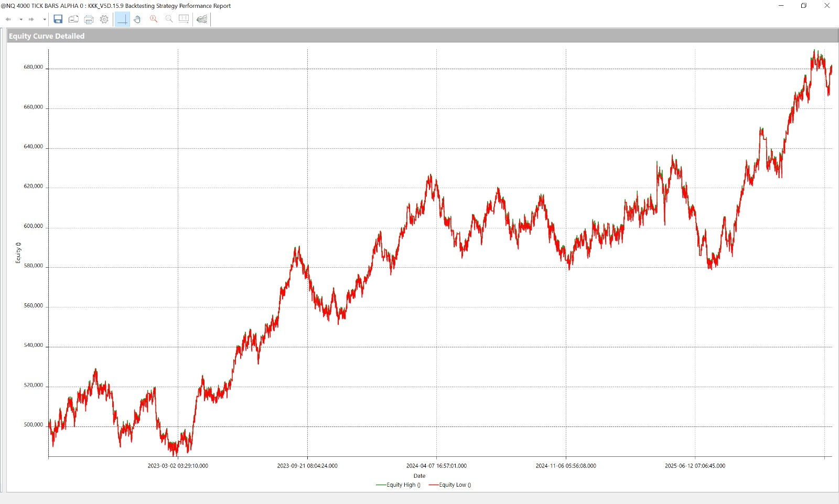Screen dimensions: 839x504
Task: Click the zoom out magnifier
Action: (x=169, y=19)
